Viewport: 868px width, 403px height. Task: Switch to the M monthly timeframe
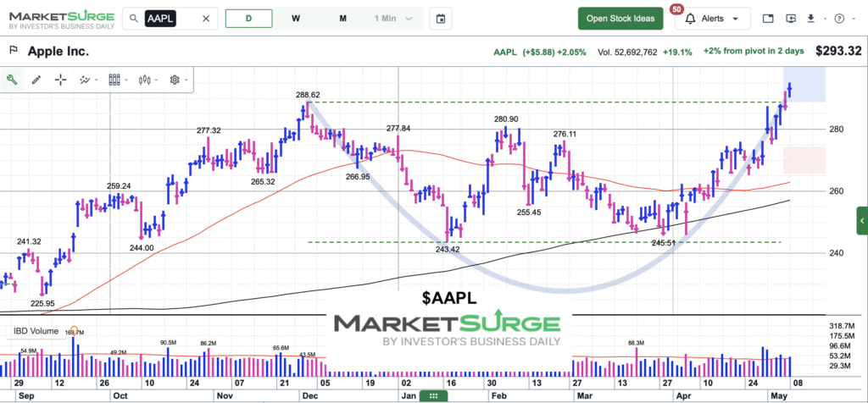coord(343,19)
